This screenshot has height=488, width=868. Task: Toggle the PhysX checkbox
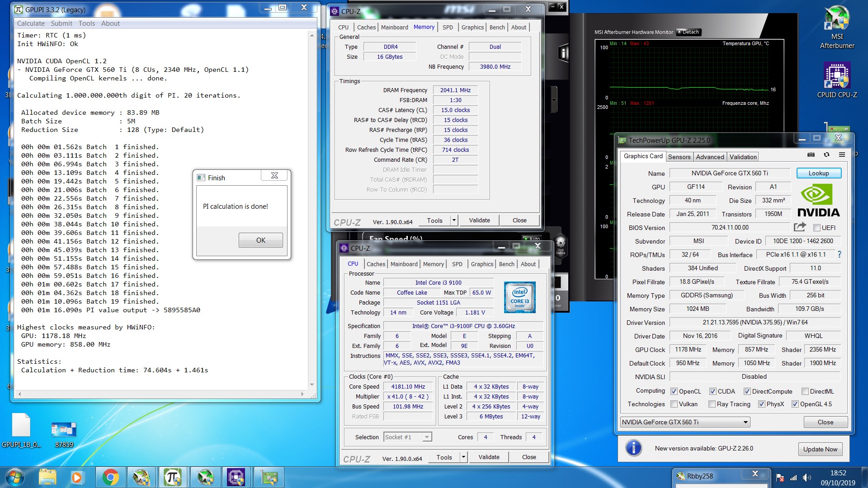[x=762, y=404]
